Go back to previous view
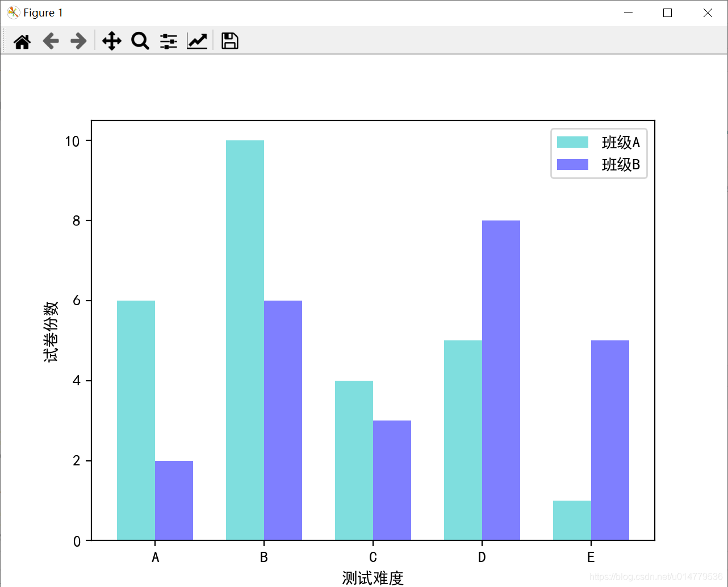This screenshot has width=728, height=587. pos(51,40)
